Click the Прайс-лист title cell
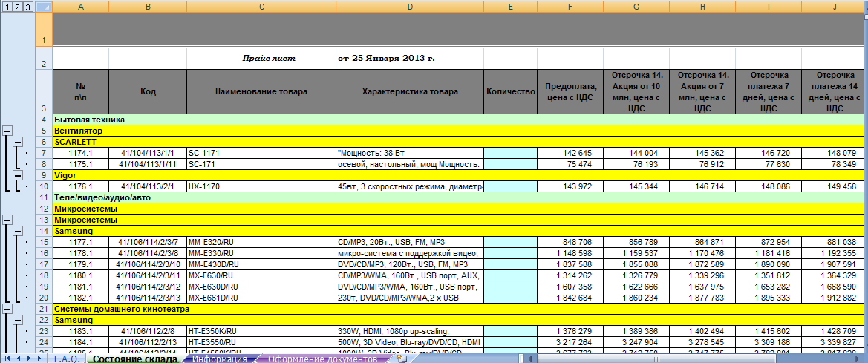This screenshot has width=868, height=363. point(261,58)
